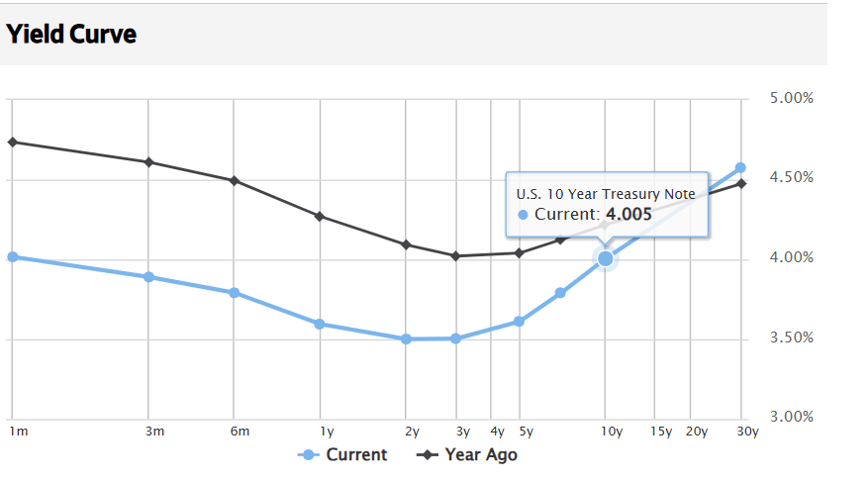Select Current line's 2y circle marker
This screenshot has height=483, width=868.
(x=406, y=338)
